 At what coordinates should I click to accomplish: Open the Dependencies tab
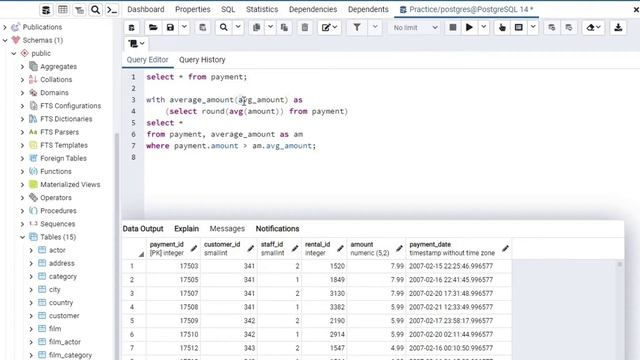pos(313,9)
